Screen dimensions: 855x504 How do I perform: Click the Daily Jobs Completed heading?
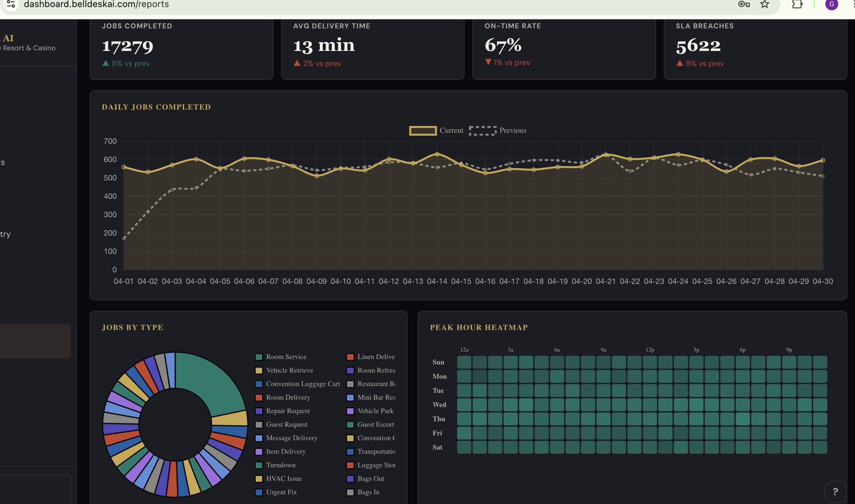click(156, 107)
